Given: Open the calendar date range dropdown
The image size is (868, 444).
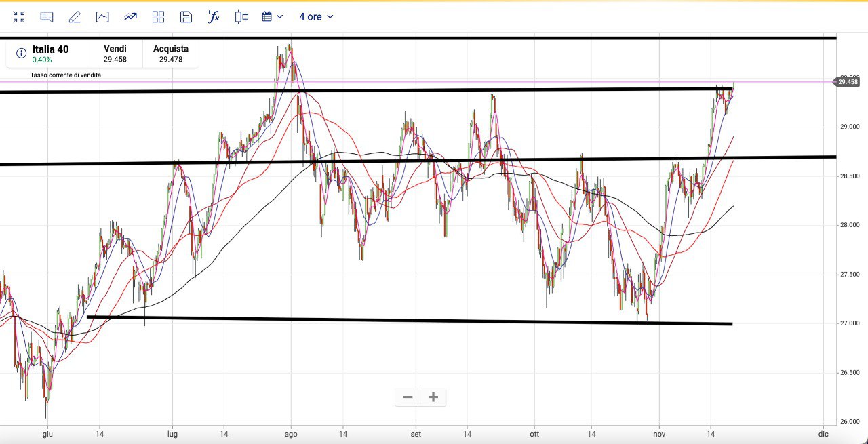Looking at the screenshot, I should (271, 17).
